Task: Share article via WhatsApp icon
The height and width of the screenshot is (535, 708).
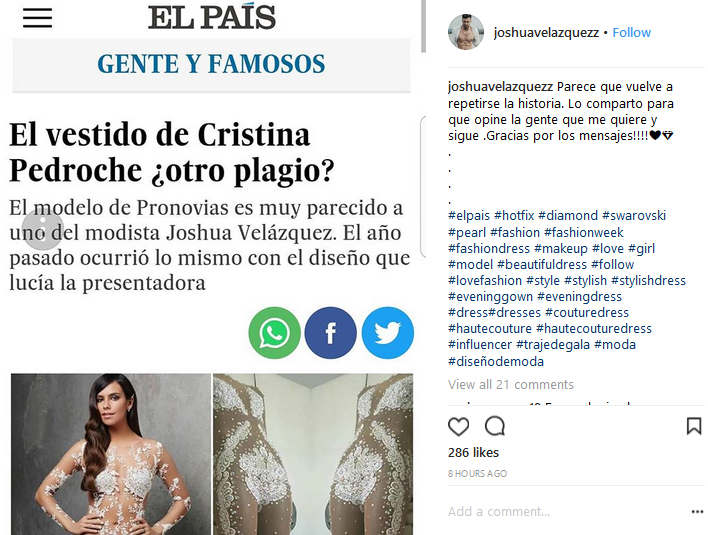Action: point(274,333)
